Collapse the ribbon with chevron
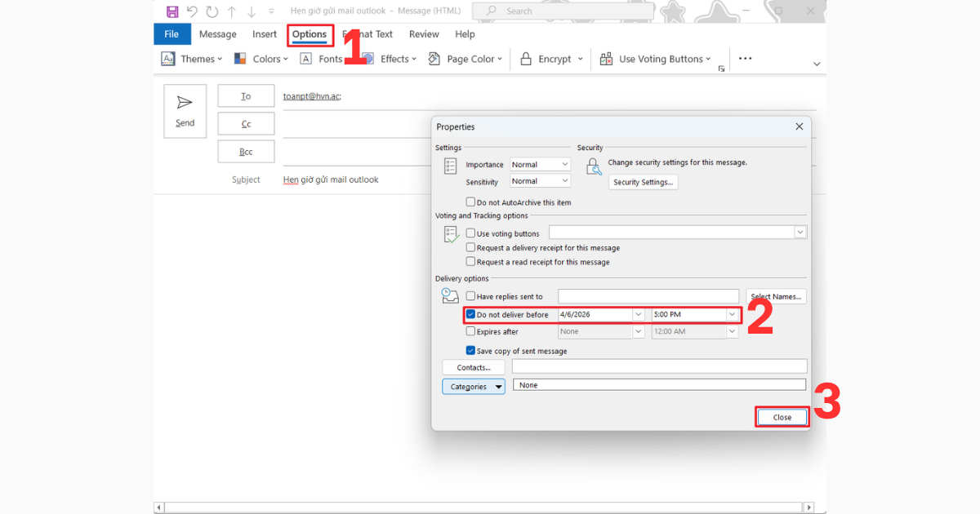Image resolution: width=980 pixels, height=514 pixels. click(817, 64)
